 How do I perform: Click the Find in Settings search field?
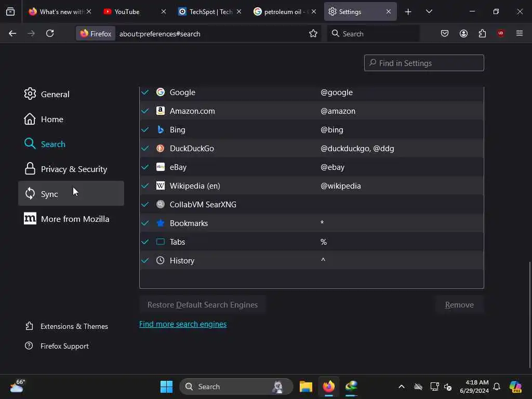(x=424, y=63)
